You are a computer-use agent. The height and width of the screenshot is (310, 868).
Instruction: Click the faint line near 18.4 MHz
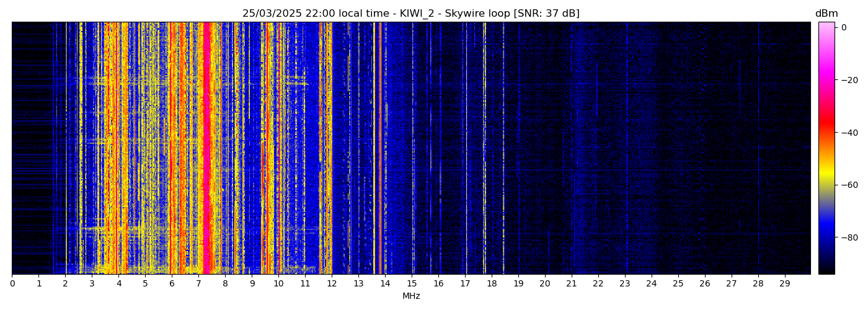503,149
